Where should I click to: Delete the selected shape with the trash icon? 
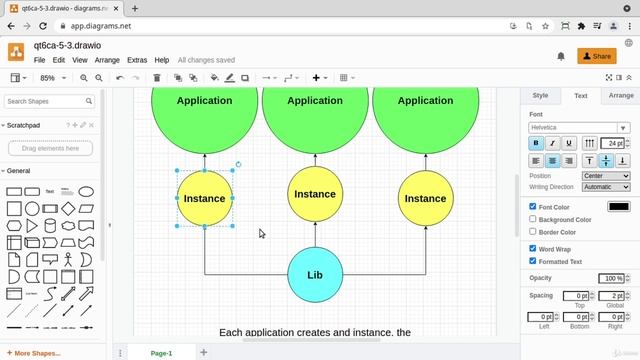click(157, 78)
